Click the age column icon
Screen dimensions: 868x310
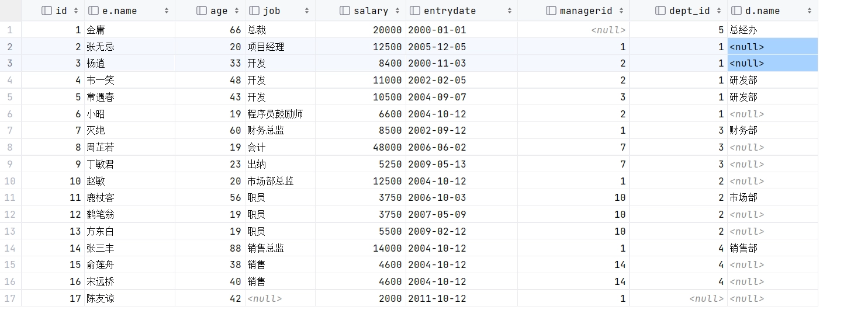[202, 11]
